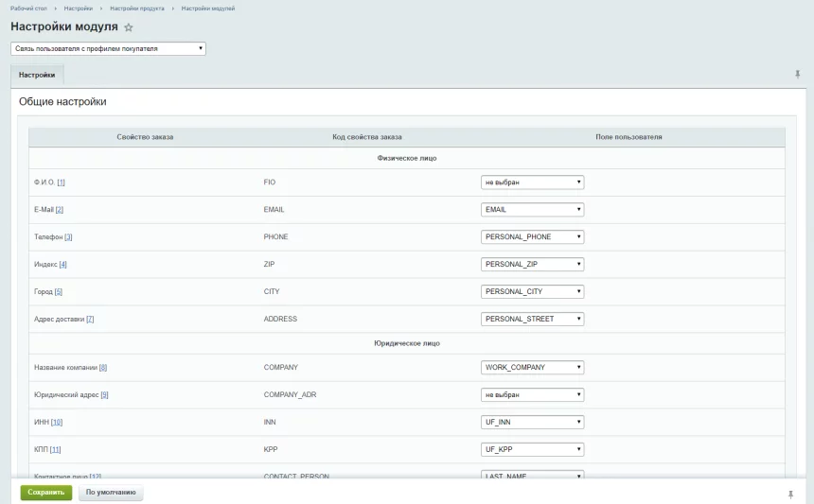The image size is (814, 504).
Task: Click the favorites star next to Настройки модуля
Action: pyautogui.click(x=129, y=27)
